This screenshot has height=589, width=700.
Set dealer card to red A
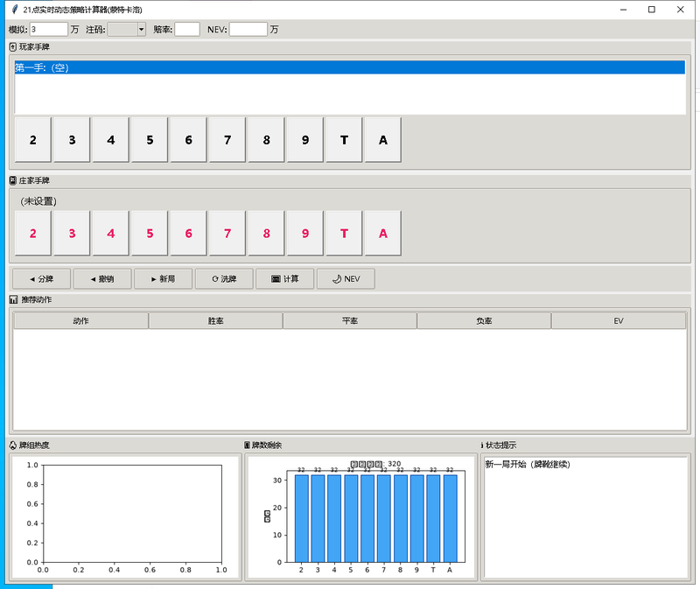click(382, 233)
